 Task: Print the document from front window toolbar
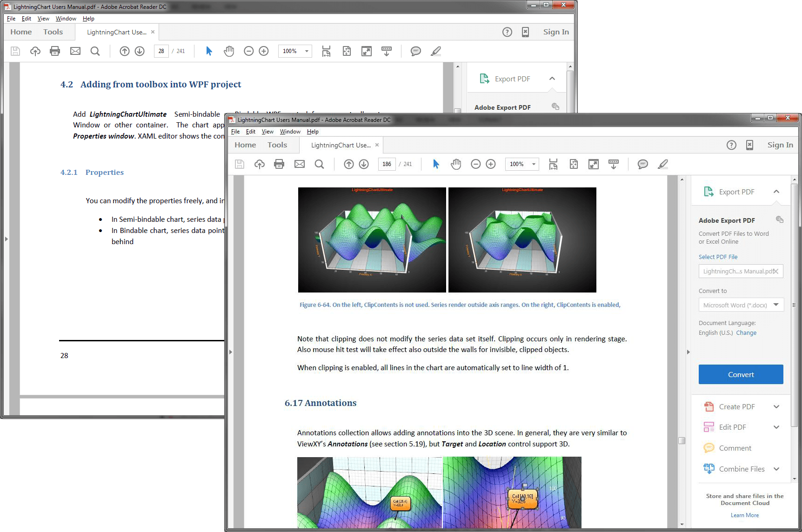pos(279,164)
